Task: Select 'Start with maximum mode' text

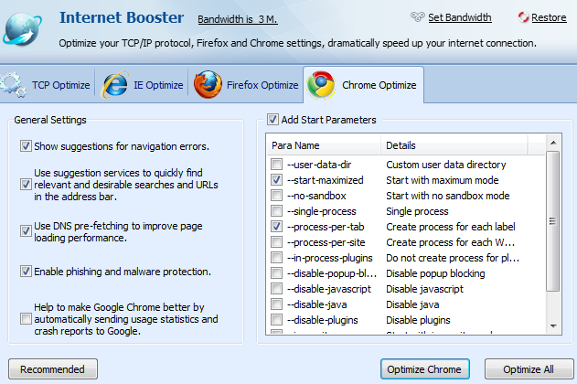Action: click(442, 180)
